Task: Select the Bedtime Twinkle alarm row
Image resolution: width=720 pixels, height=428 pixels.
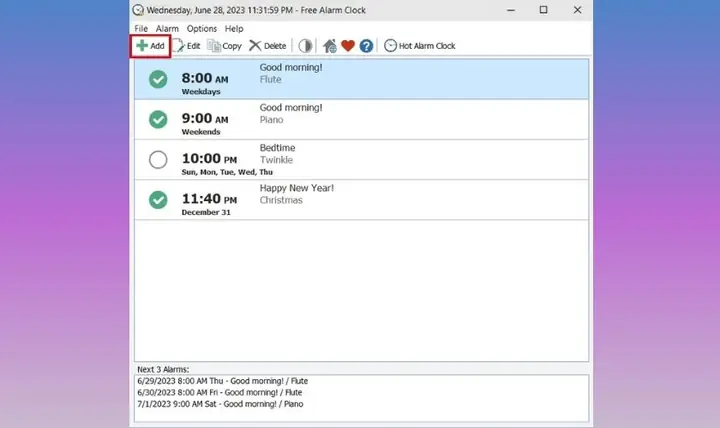Action: [x=361, y=160]
